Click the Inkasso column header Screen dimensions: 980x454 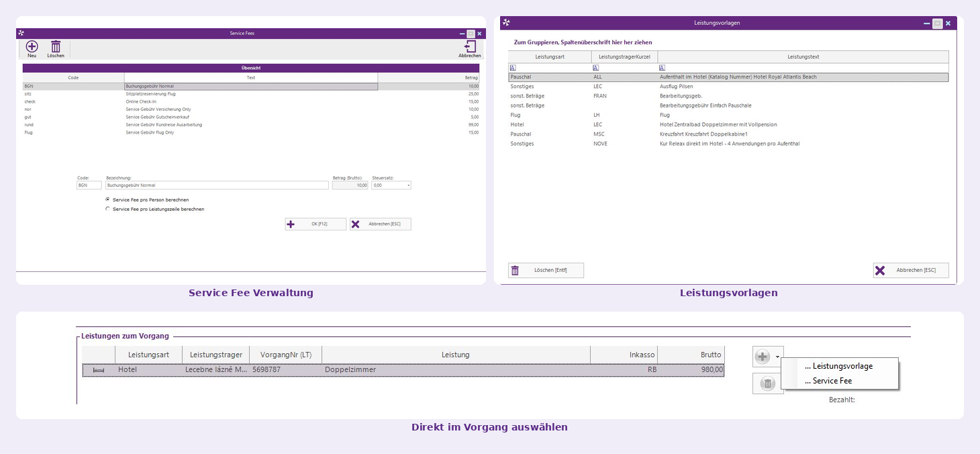pos(624,355)
